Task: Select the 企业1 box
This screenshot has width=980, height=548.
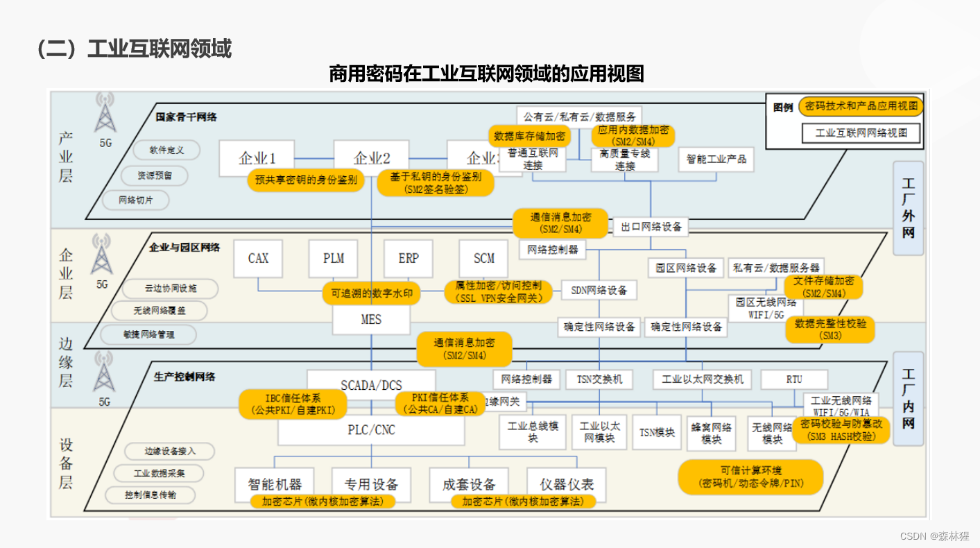Action: click(x=257, y=158)
